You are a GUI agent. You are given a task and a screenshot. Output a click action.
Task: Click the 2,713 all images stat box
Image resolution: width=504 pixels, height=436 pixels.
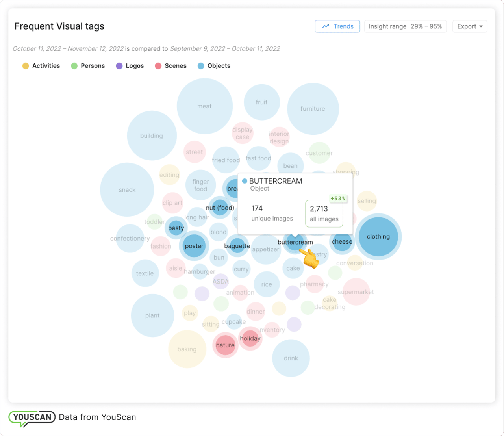click(324, 213)
